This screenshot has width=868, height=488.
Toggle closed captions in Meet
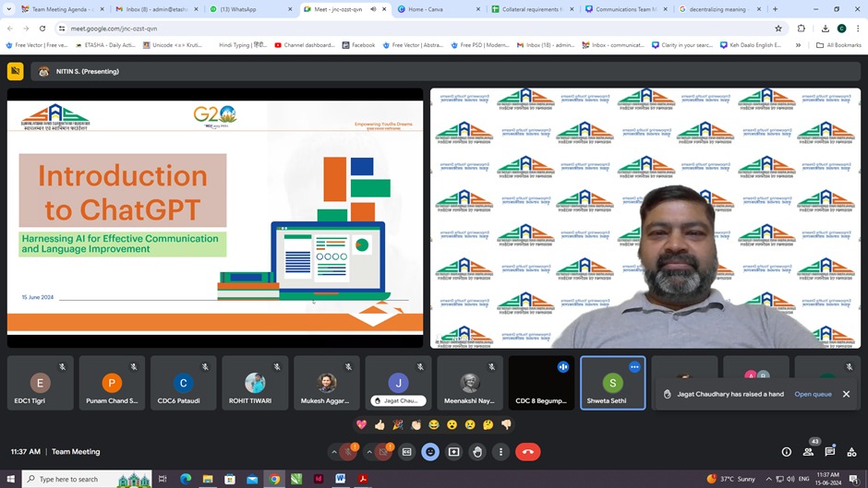(x=407, y=452)
